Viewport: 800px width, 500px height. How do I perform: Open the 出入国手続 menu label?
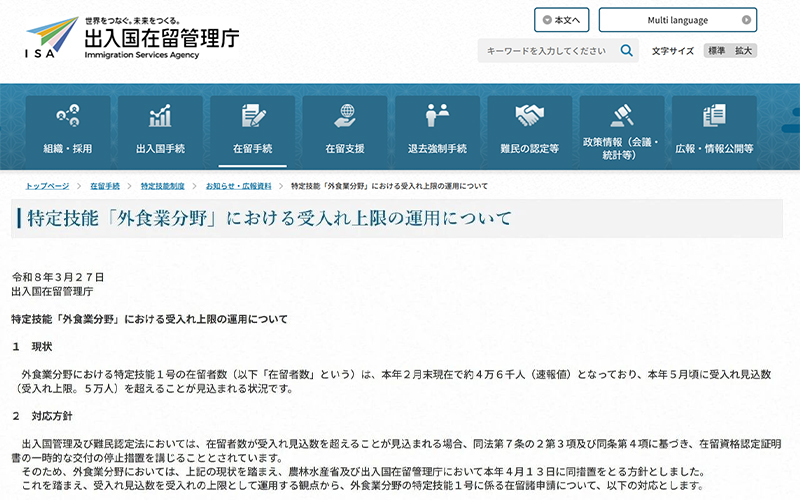[x=160, y=148]
